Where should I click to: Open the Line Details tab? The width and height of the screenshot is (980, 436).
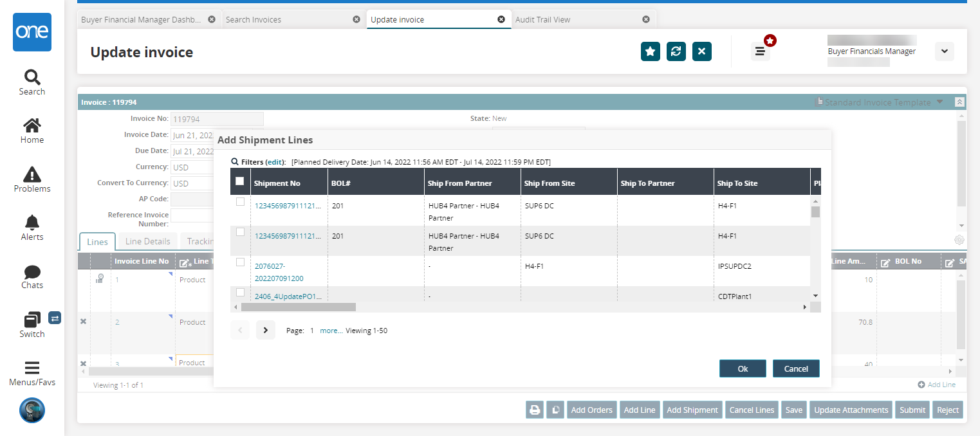coord(147,241)
